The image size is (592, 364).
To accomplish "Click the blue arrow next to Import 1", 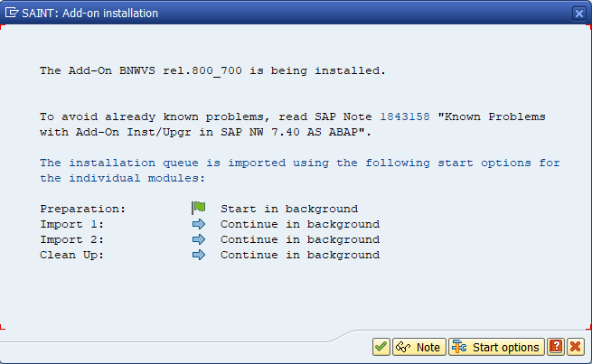I will coord(199,224).
